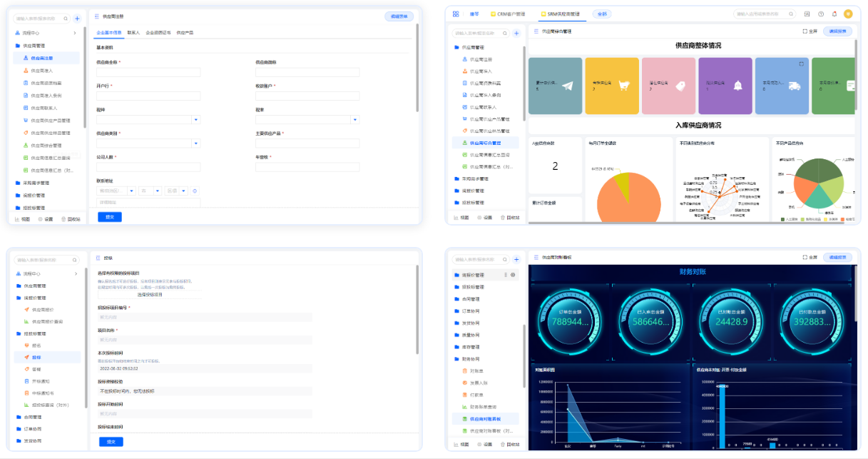Open the notification bell in top bar

(834, 14)
